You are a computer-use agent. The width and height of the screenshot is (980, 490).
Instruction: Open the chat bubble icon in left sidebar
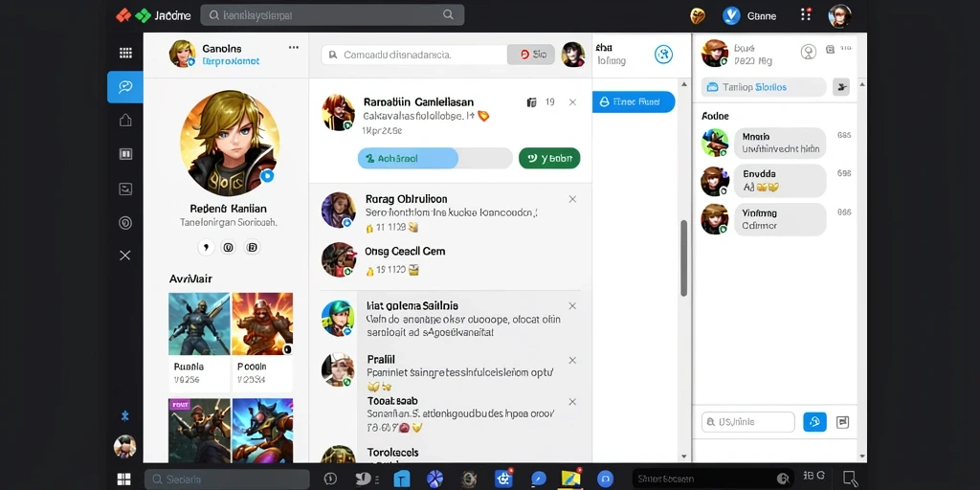[x=125, y=87]
